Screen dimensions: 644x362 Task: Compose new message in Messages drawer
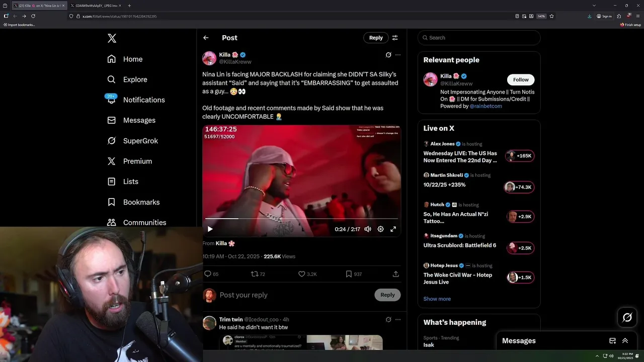coord(612,341)
